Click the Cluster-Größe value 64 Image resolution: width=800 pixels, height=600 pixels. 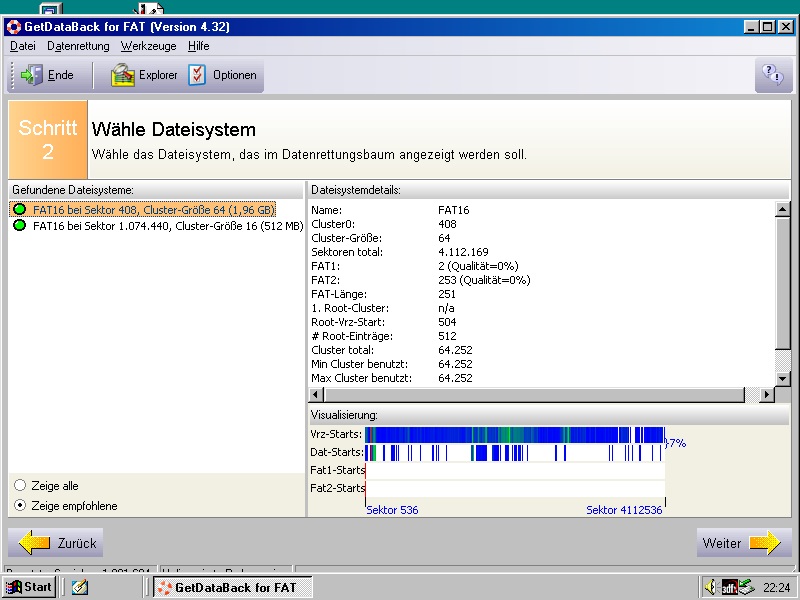click(444, 238)
